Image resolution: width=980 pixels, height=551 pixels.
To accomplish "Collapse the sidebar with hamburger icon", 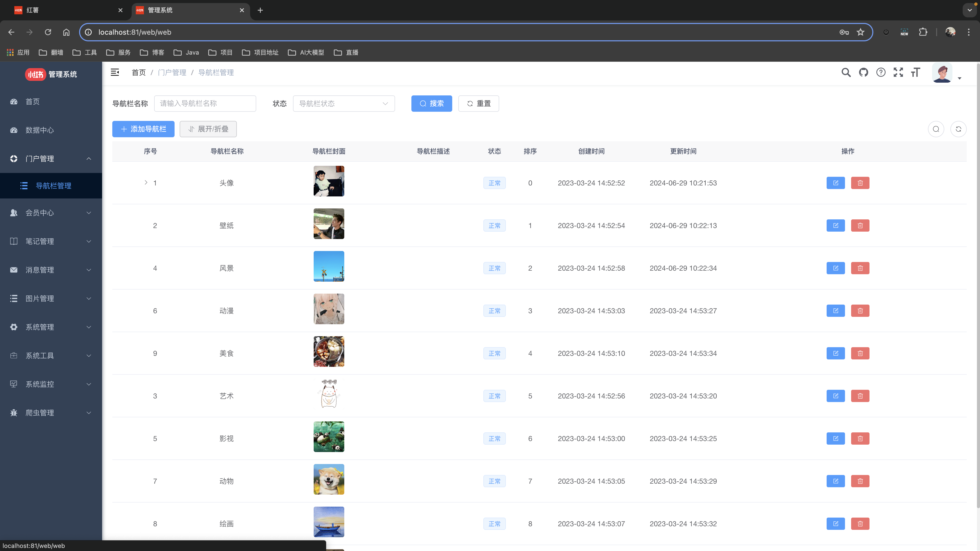I will [x=115, y=72].
